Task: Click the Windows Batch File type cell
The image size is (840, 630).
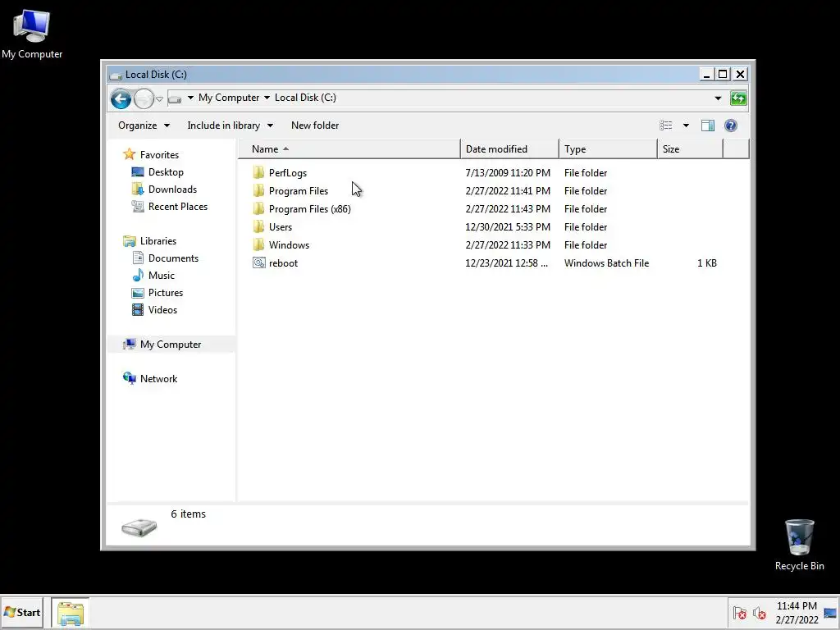Action: click(606, 263)
